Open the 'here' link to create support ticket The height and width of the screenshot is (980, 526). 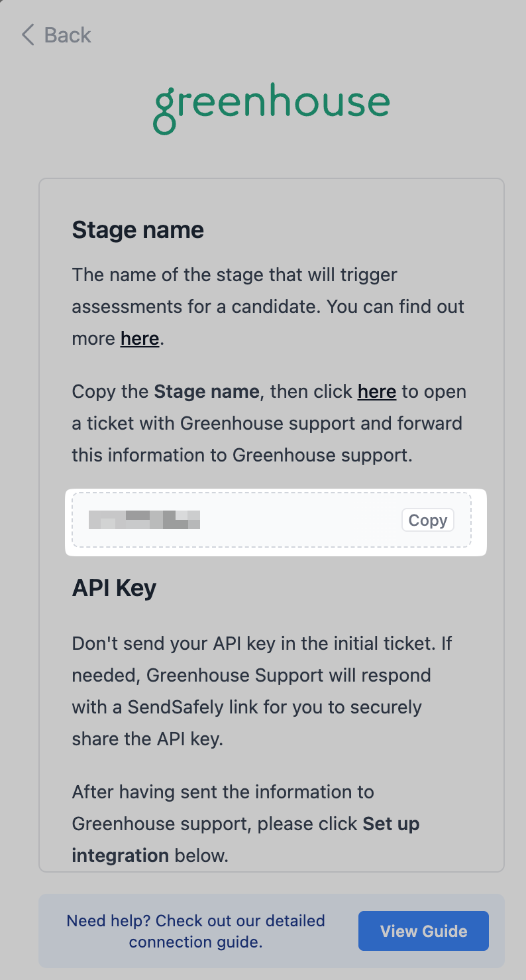click(377, 391)
